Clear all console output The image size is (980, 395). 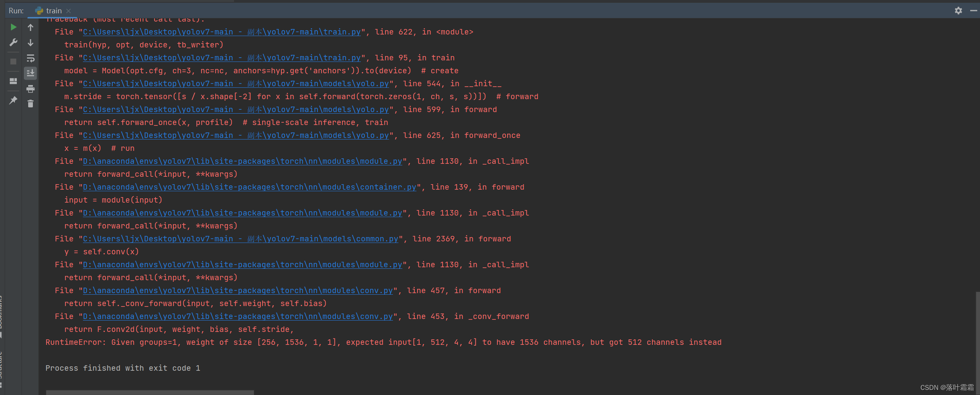[x=30, y=103]
